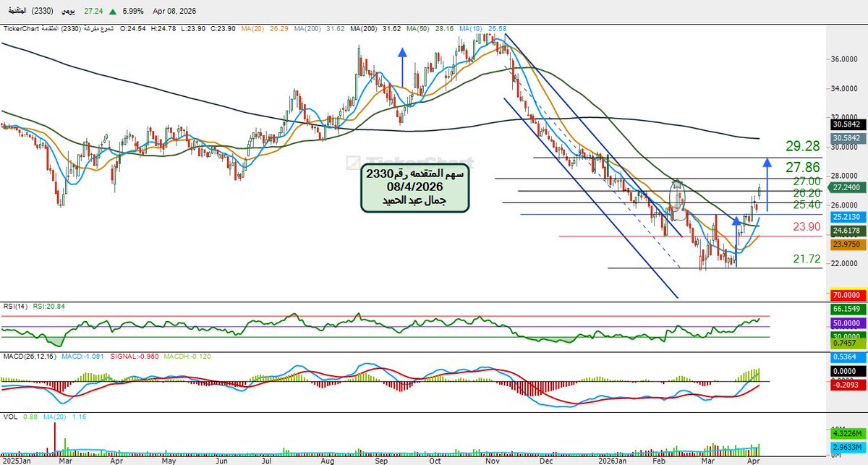Click the 22.0000 price axis label

tap(846, 263)
